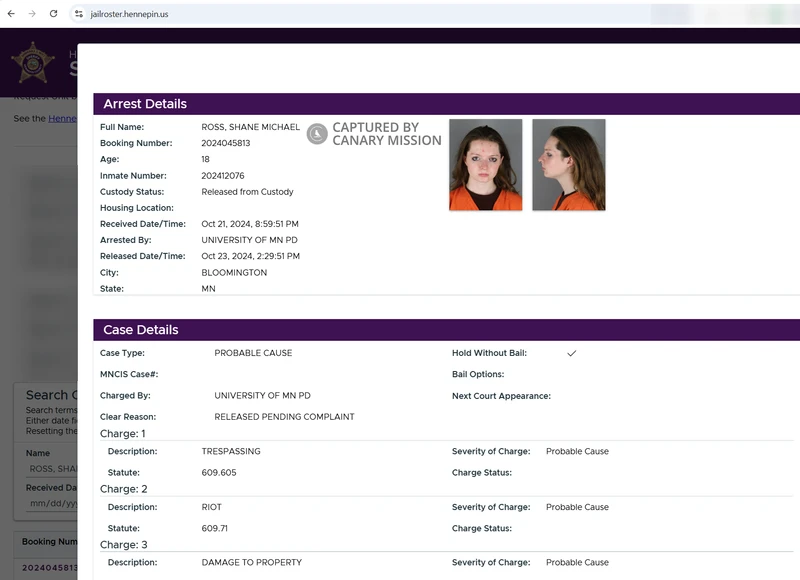Select age value 18
Screen dimensions: 800x580
point(205,160)
